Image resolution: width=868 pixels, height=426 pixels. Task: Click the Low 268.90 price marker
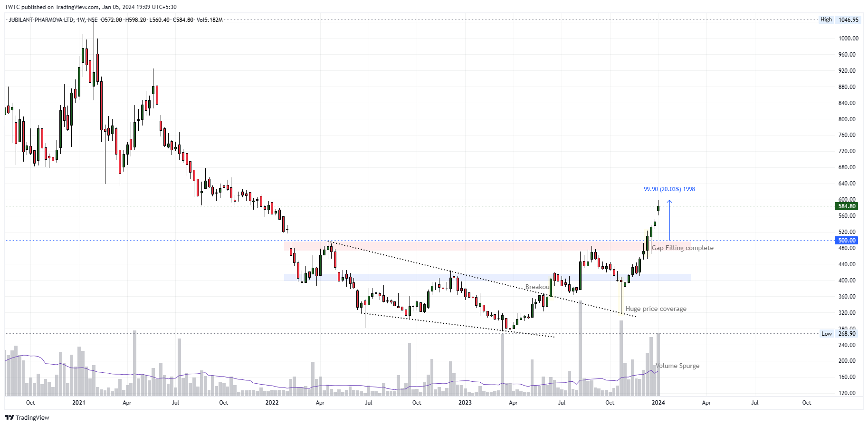pos(839,334)
